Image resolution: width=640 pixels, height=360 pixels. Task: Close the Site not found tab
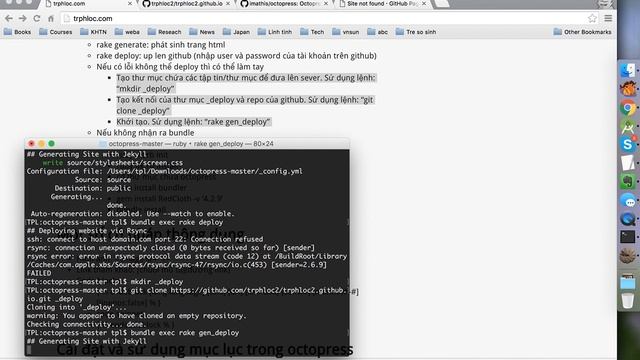click(424, 4)
